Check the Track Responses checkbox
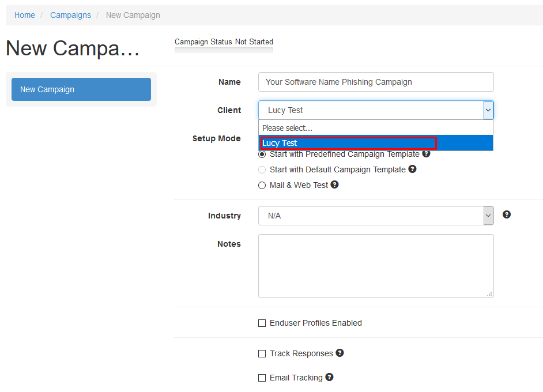 (x=262, y=353)
